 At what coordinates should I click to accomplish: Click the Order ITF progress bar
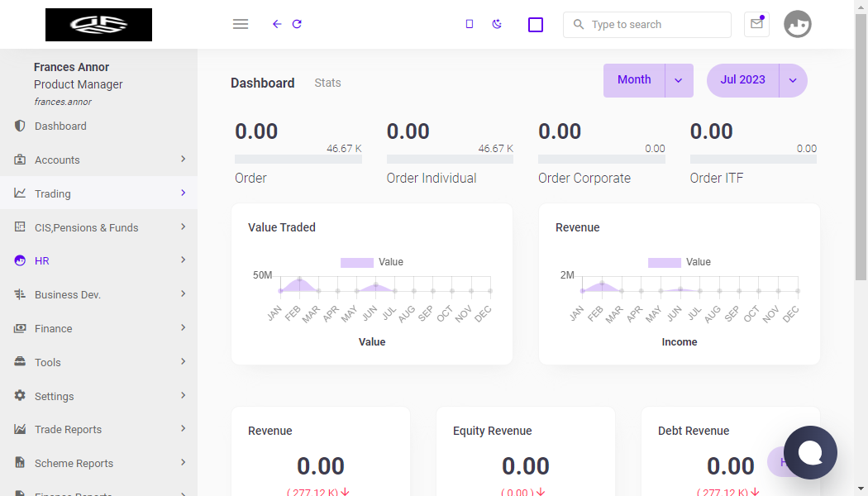pos(753,160)
